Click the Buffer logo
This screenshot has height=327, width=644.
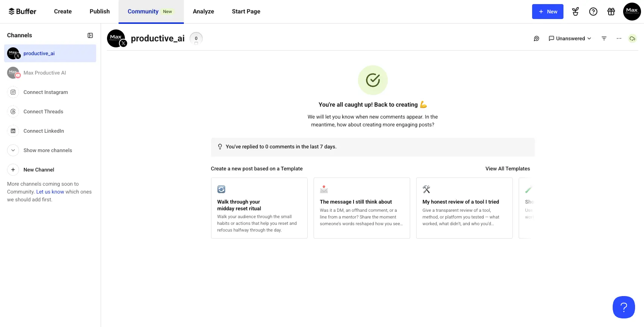(22, 12)
